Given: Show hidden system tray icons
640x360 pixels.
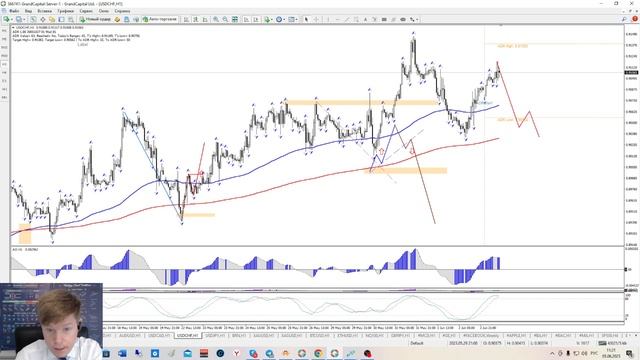Looking at the screenshot, I should pos(552,353).
